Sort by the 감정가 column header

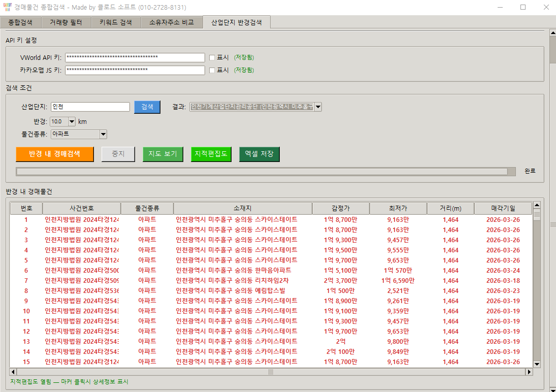click(x=340, y=208)
